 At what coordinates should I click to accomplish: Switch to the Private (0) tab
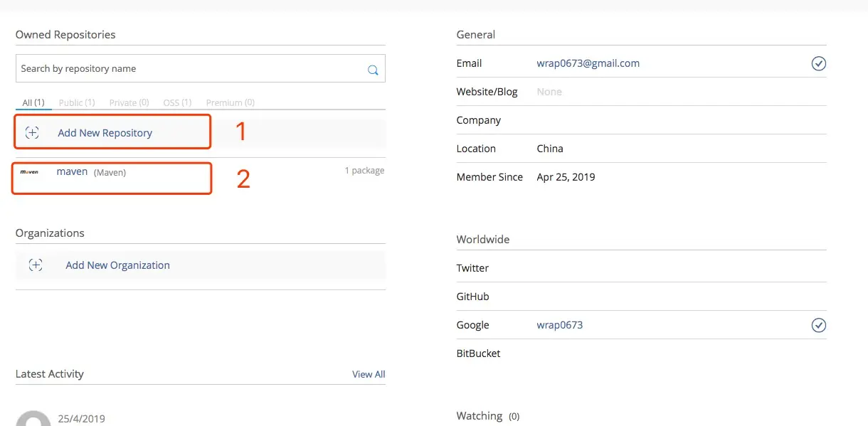(x=129, y=102)
